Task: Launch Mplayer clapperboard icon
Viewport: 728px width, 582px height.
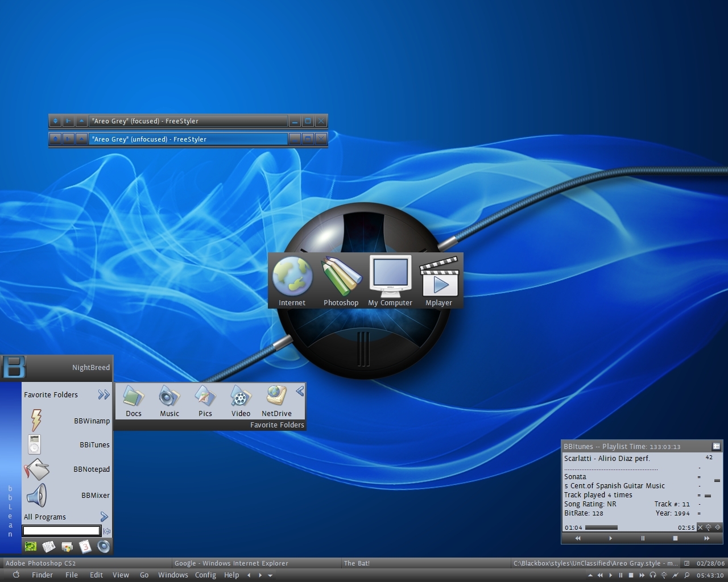Action: (x=439, y=276)
